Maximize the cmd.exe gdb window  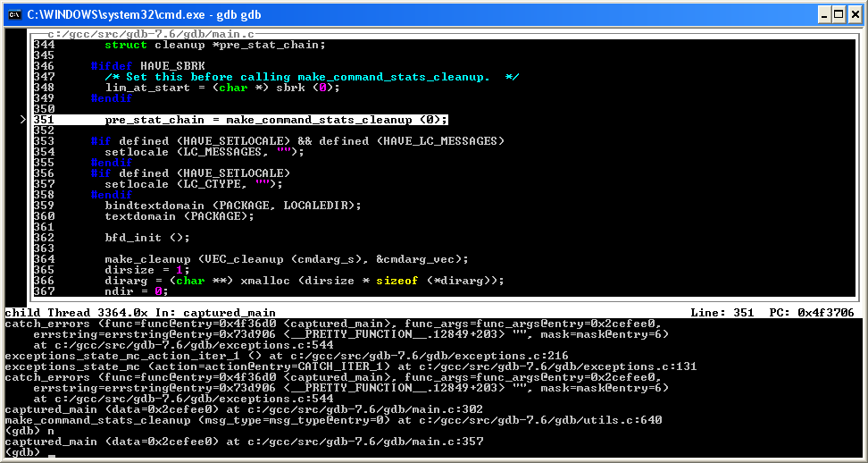[839, 15]
